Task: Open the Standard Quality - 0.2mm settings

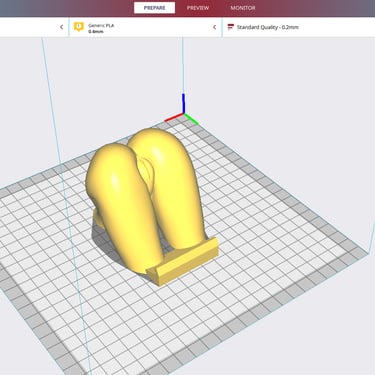Action: click(x=299, y=27)
